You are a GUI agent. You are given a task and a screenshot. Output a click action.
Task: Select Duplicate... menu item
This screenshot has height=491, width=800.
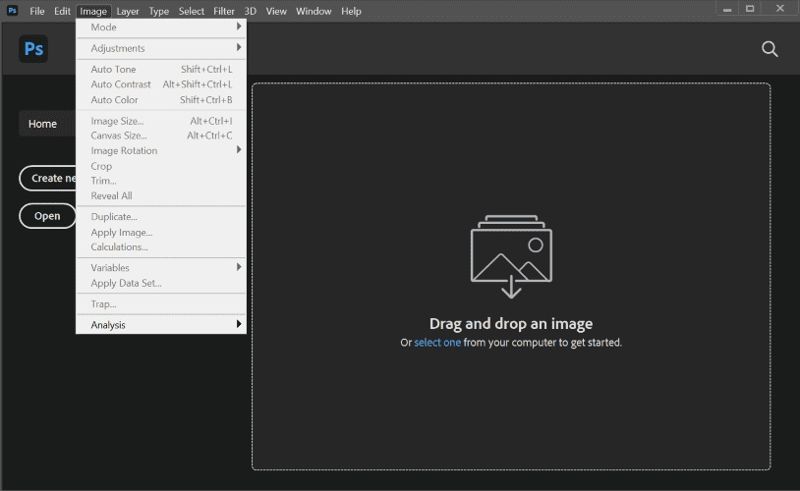161,216
